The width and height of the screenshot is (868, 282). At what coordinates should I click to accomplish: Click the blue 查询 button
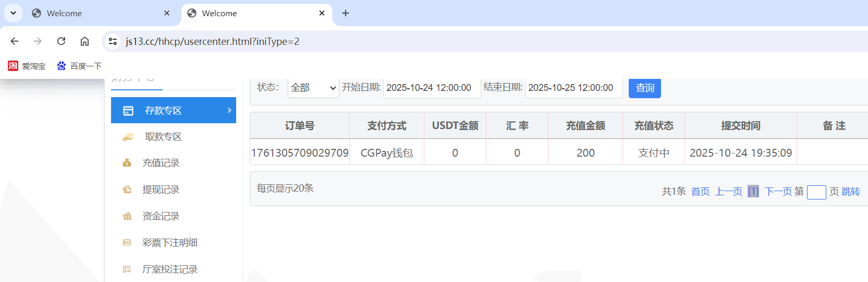[645, 88]
